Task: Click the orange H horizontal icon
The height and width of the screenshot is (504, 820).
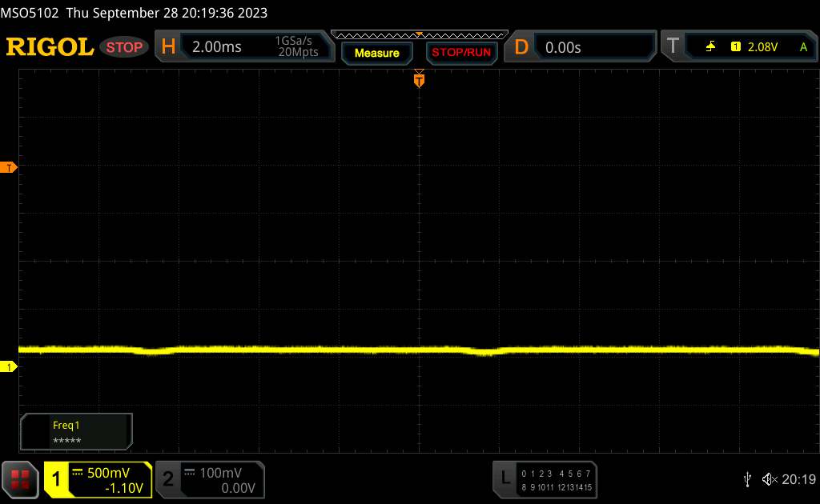Action: point(168,47)
